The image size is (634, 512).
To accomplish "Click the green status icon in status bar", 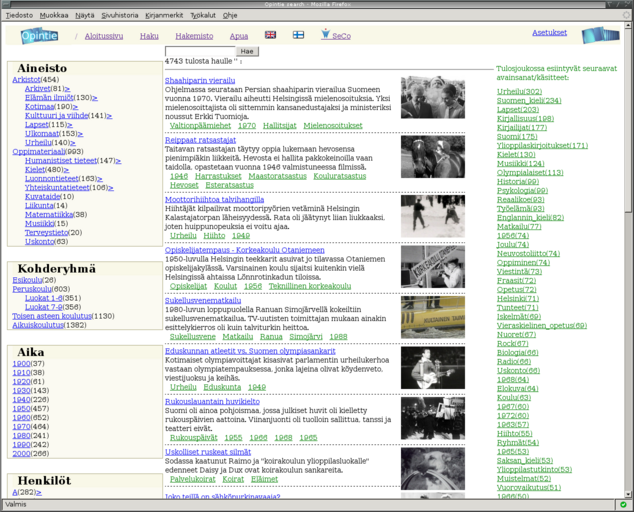I will (x=623, y=504).
